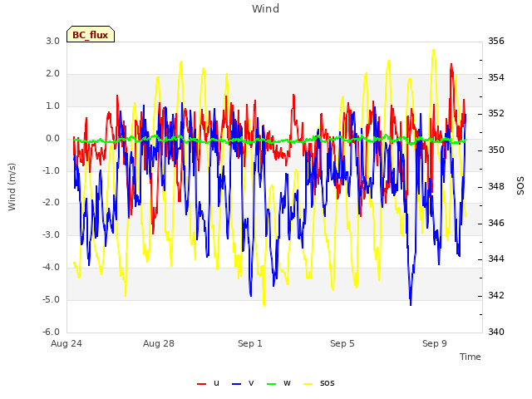Click the '352' right axis value
The image size is (532, 399).
[x=496, y=113]
